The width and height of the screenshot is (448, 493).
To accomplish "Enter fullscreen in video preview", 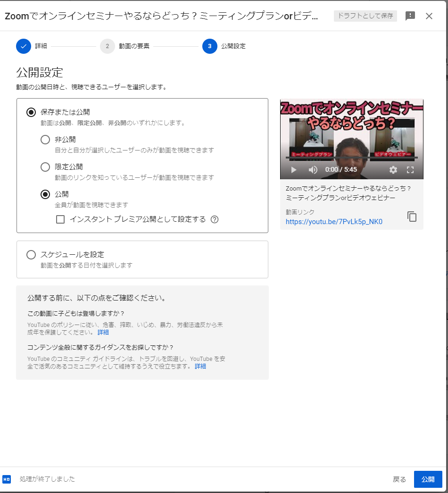I will tap(410, 170).
